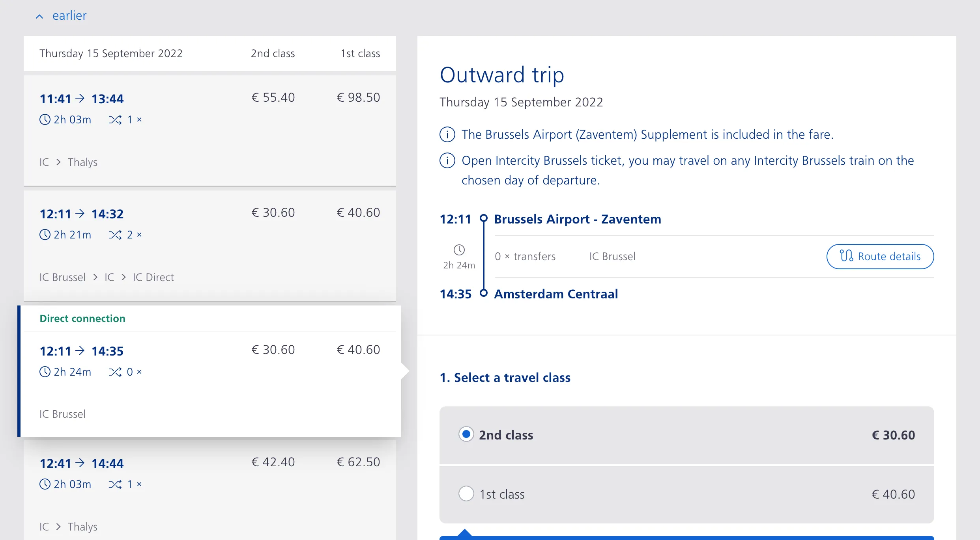Click the chevron between IC Brussel and IC
Image resolution: width=980 pixels, height=540 pixels.
click(95, 277)
